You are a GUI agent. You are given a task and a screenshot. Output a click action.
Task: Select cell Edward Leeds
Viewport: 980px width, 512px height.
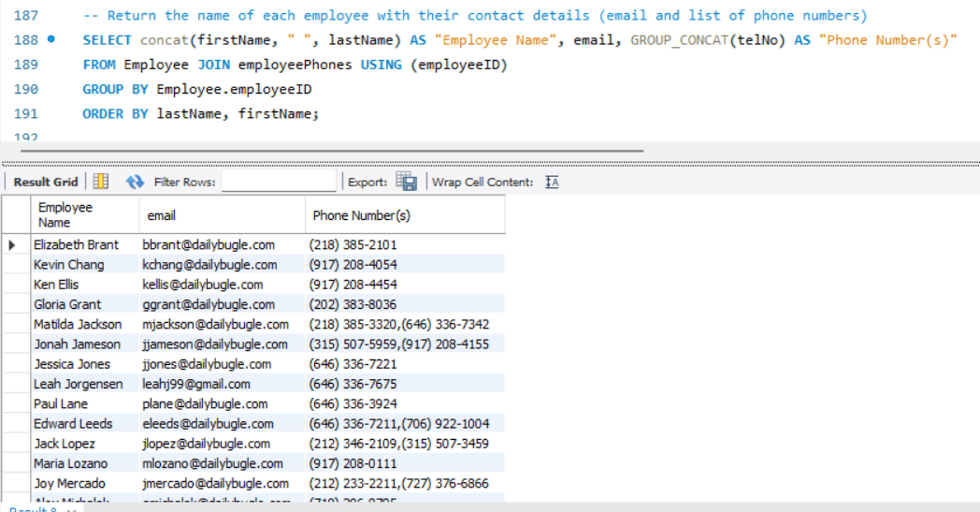pyautogui.click(x=85, y=424)
